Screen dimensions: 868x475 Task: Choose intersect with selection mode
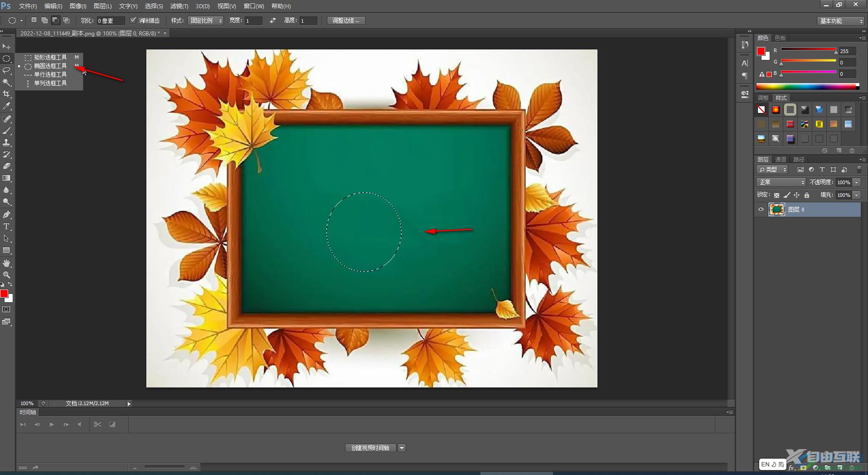click(x=66, y=20)
